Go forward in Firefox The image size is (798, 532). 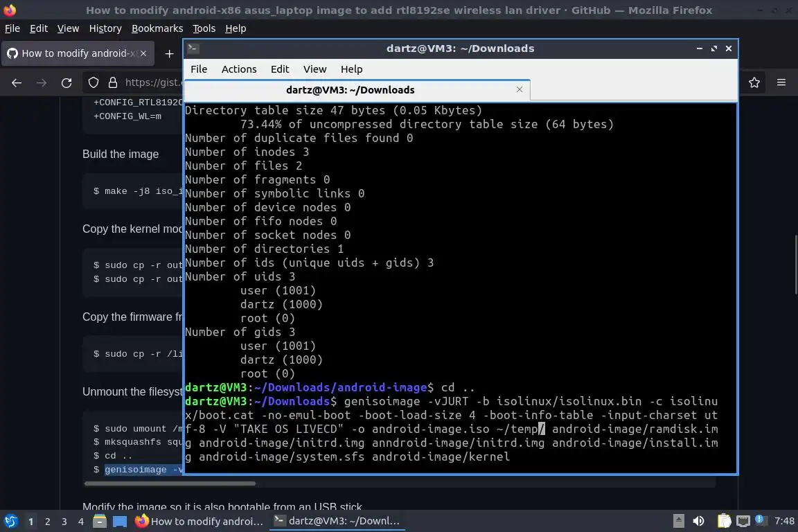click(42, 82)
